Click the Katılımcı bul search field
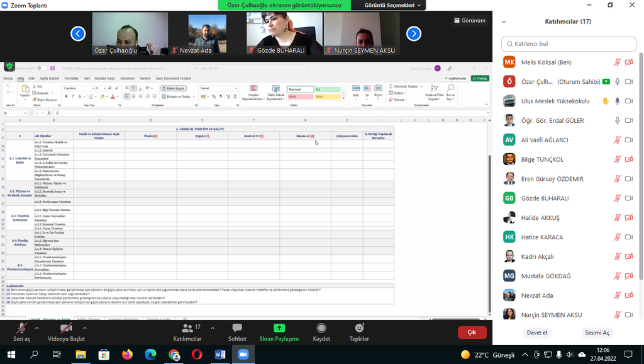Screen dimensions: 644x364 pos(569,43)
